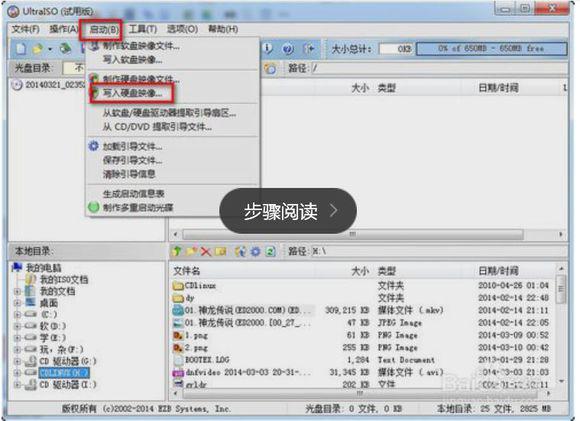The width and height of the screenshot is (580, 421).
Task: Click the disc icon of 20140321_0235 volume
Action: click(17, 85)
